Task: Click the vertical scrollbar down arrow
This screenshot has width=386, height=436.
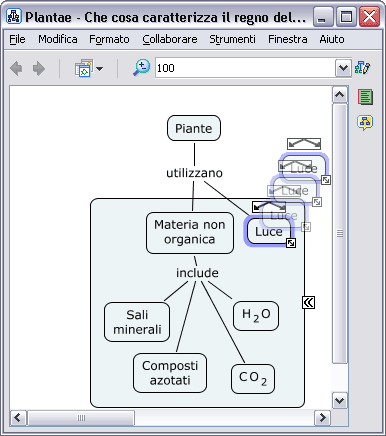Action: pyautogui.click(x=340, y=400)
